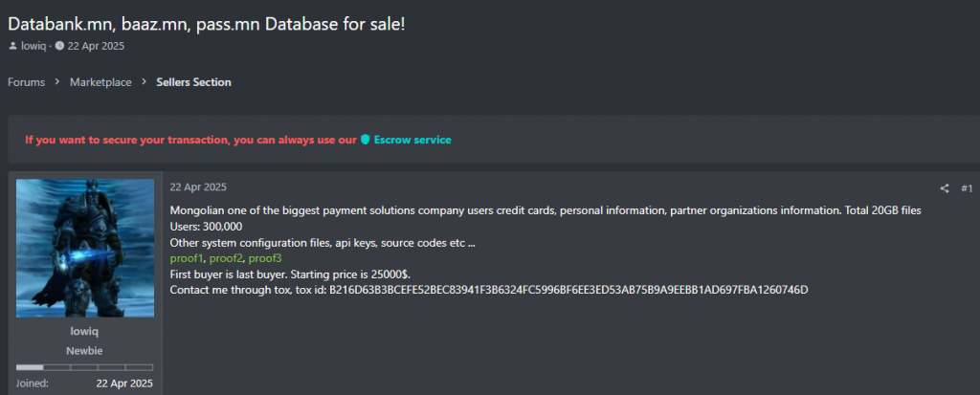Click the 22 Apr 2025 thread date
The image size is (980, 395).
click(96, 46)
